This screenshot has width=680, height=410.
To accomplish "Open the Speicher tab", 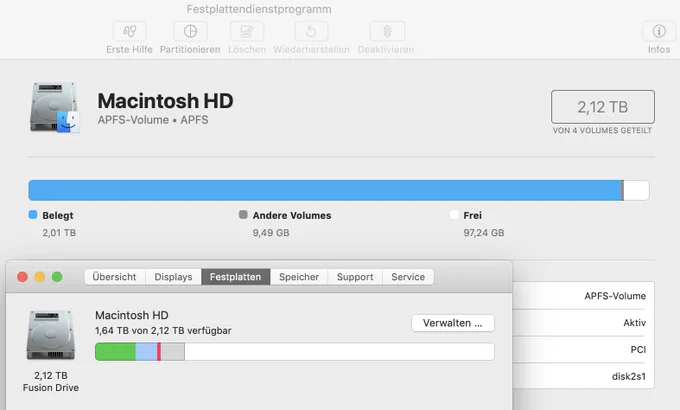I will pyautogui.click(x=299, y=277).
